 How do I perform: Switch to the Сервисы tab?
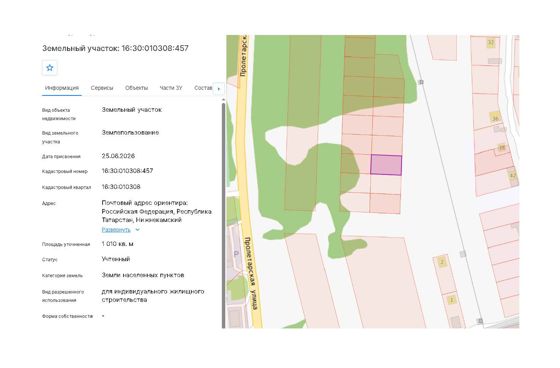tap(102, 88)
